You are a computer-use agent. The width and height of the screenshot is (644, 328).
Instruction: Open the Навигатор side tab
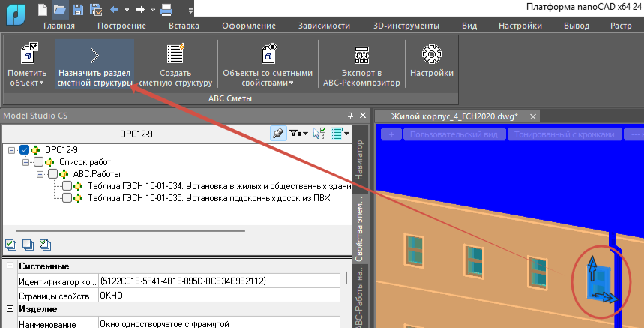click(x=359, y=160)
